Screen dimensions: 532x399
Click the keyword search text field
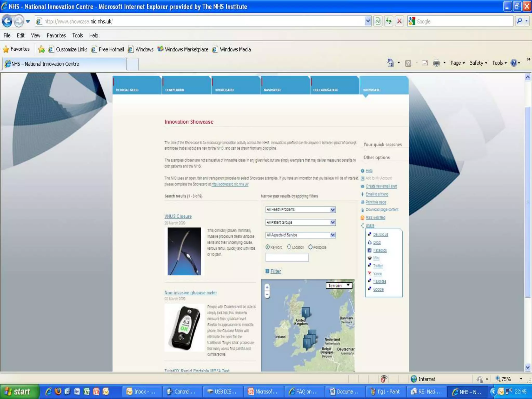[x=287, y=257]
